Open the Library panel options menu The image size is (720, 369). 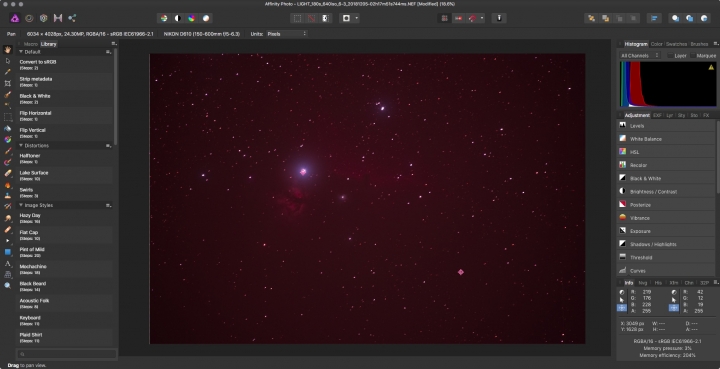[114, 44]
